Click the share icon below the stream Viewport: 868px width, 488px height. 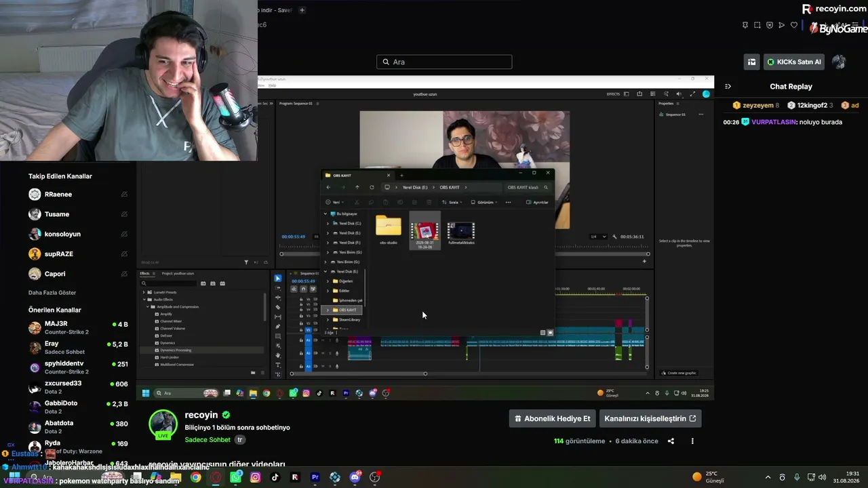(671, 441)
